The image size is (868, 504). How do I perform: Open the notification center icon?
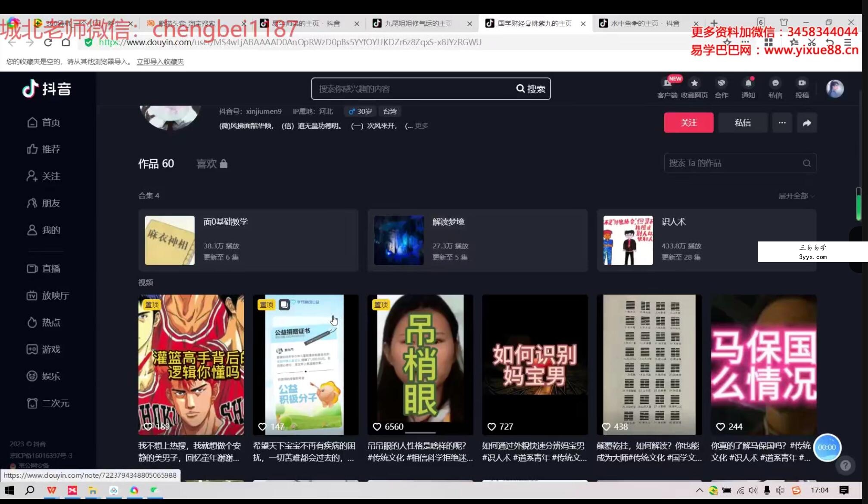coord(844,490)
